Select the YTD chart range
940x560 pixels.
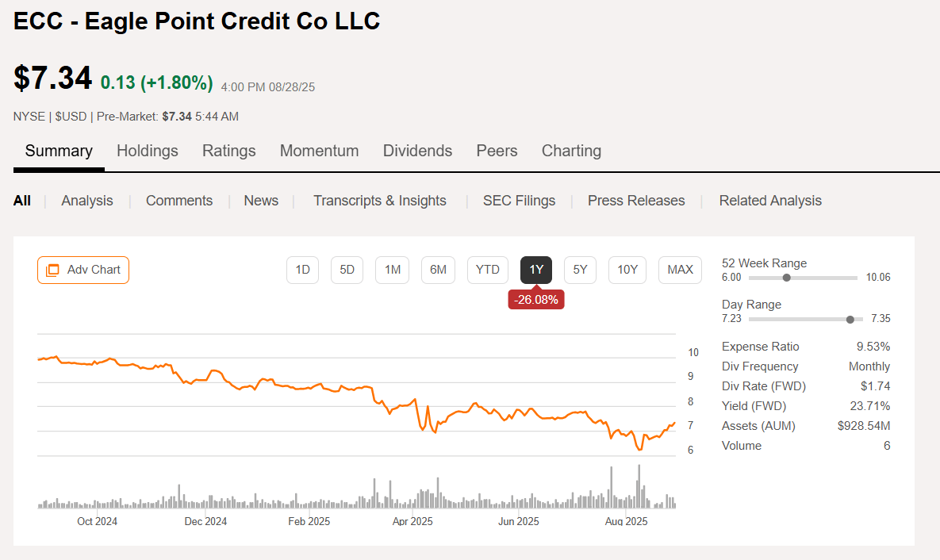[x=487, y=270]
